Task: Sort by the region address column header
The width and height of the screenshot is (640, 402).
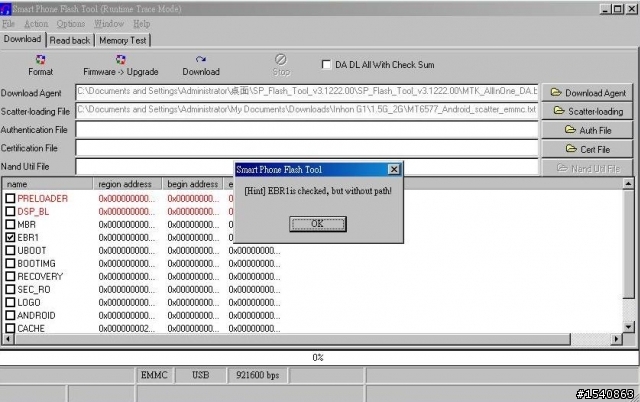Action: pyautogui.click(x=127, y=184)
